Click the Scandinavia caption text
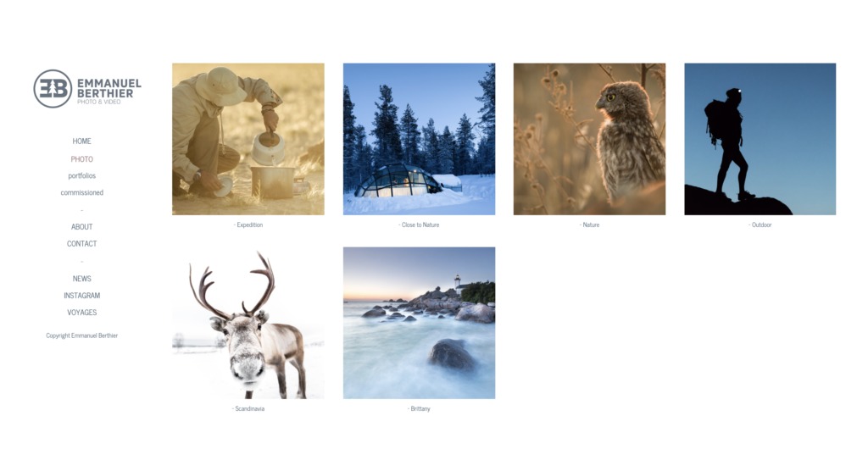The image size is (868, 449). point(248,408)
